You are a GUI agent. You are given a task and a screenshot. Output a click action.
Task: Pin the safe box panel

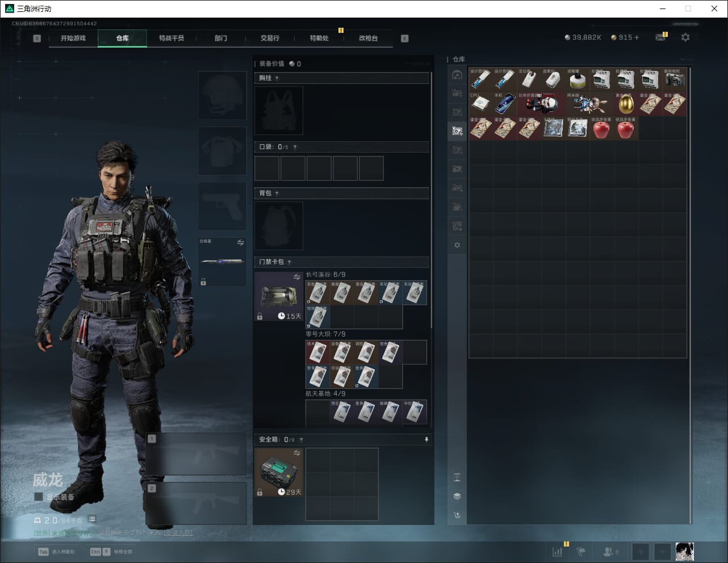[x=426, y=440]
